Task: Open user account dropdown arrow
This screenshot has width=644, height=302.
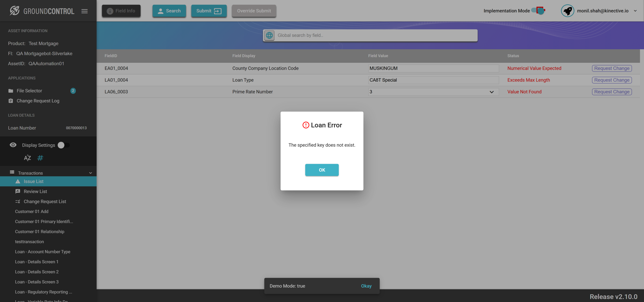Action: point(635,11)
